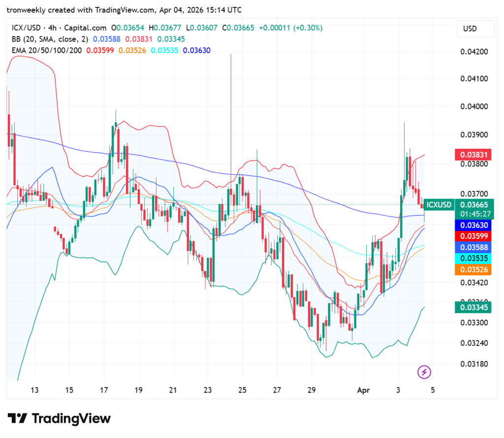Click the TradingView logo icon
The height and width of the screenshot is (438, 504).
(17, 419)
